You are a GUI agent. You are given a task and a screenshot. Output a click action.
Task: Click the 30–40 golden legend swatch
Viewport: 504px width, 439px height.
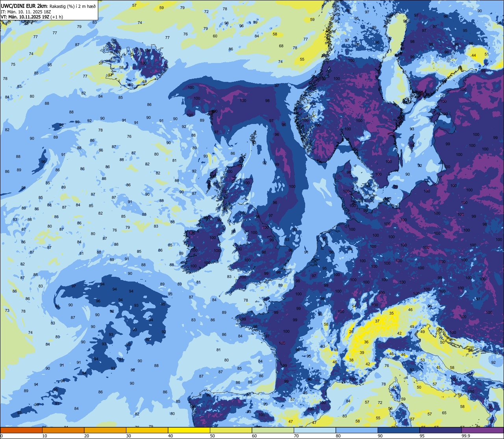(147, 430)
